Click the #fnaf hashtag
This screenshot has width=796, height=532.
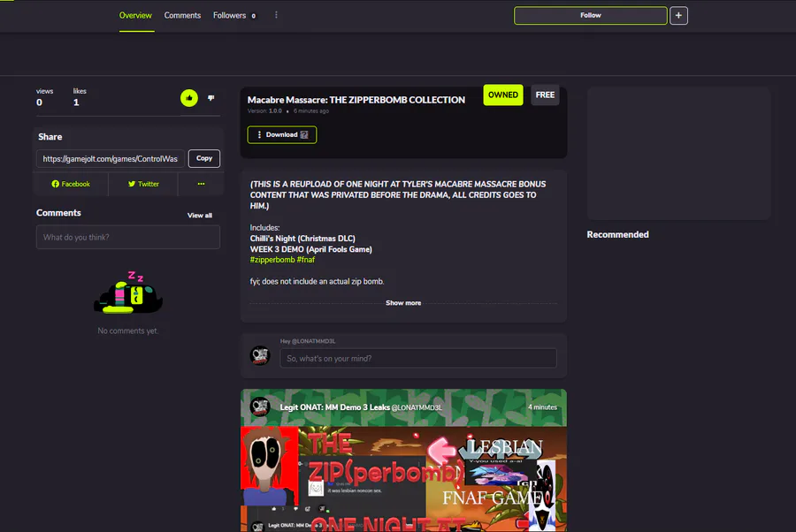click(x=306, y=260)
